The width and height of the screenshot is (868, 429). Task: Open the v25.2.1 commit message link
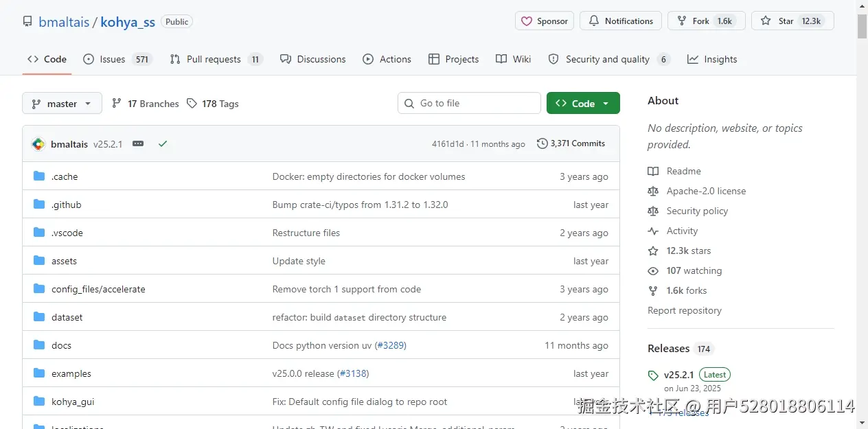108,144
